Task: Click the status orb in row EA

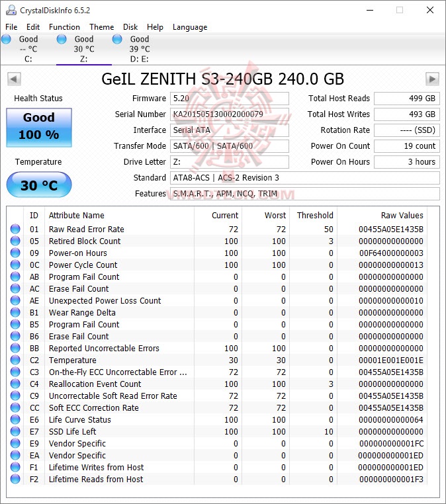Action: point(15,455)
